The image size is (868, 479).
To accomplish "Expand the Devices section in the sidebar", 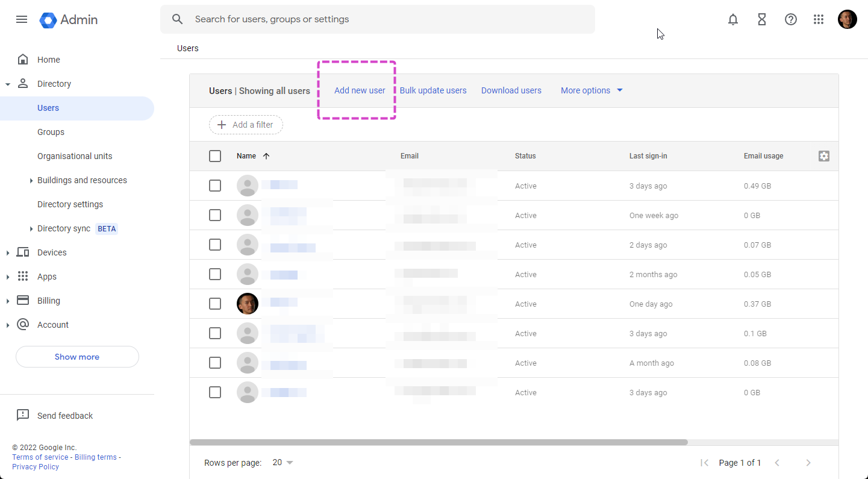I will point(52,252).
